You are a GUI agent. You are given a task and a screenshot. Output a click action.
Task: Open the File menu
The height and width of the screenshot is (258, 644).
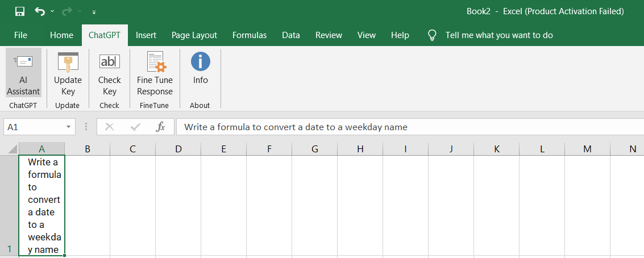(20, 35)
